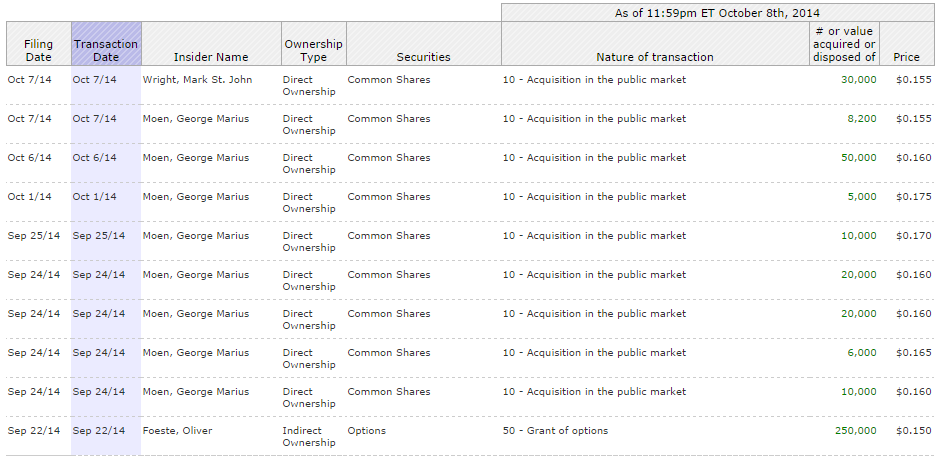This screenshot has height=459, width=942.
Task: Click the Indirect Ownership cell
Action: click(309, 437)
